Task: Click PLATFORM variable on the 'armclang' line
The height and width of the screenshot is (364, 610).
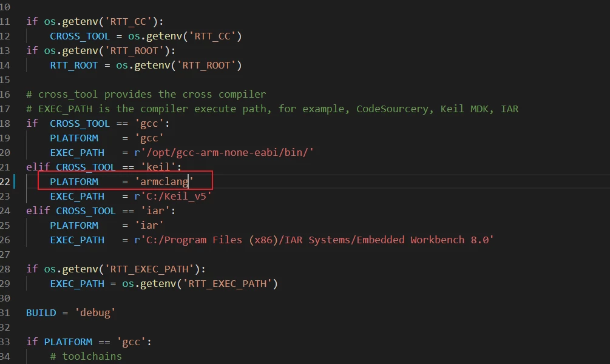Action: click(74, 181)
